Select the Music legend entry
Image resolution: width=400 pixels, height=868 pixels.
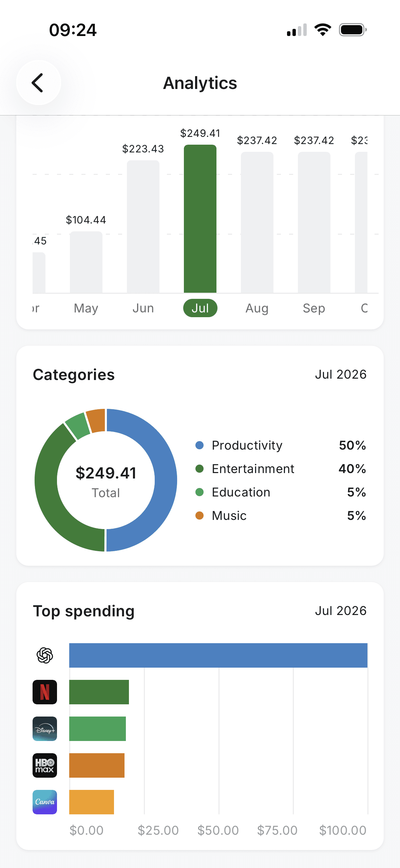(x=281, y=516)
